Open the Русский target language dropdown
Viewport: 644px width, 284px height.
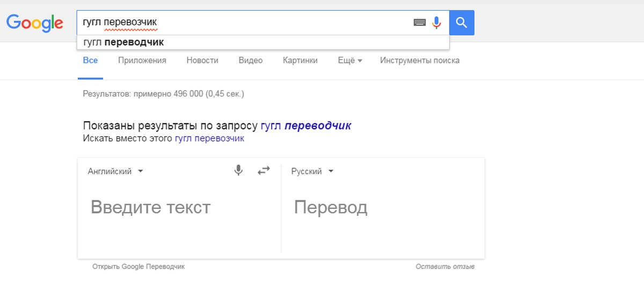pyautogui.click(x=312, y=171)
